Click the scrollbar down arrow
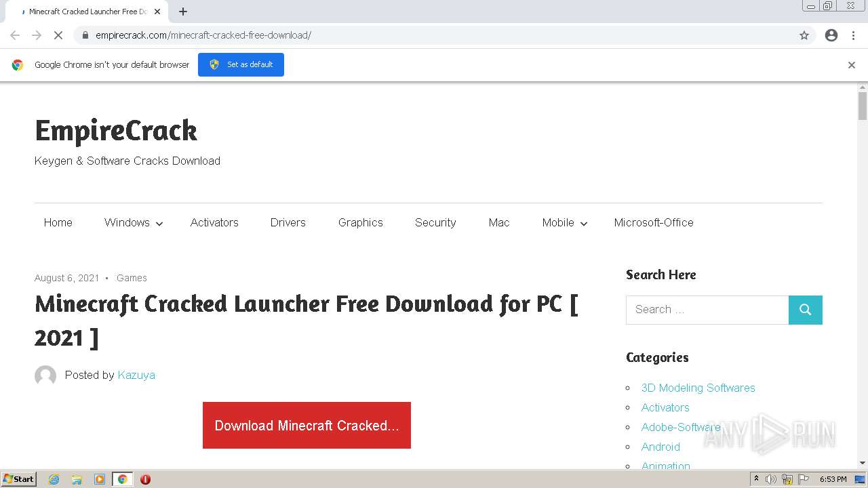 (863, 463)
